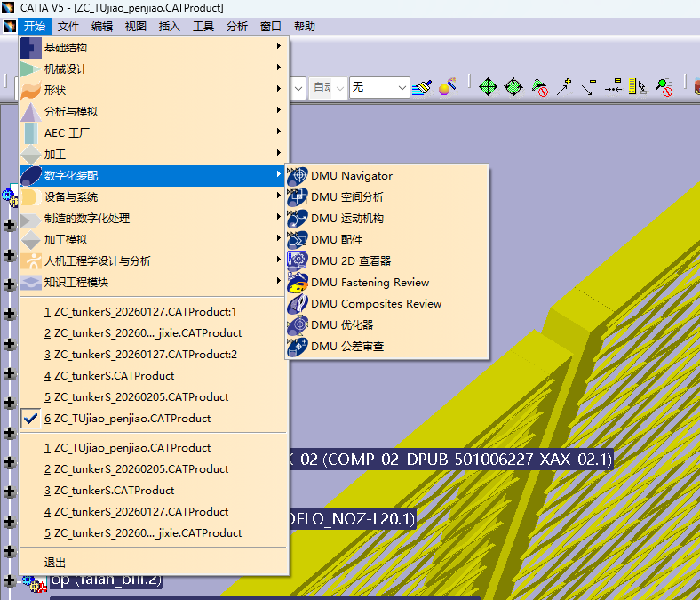Click the arrow with yellow plus icon
The height and width of the screenshot is (600, 700).
[564, 87]
